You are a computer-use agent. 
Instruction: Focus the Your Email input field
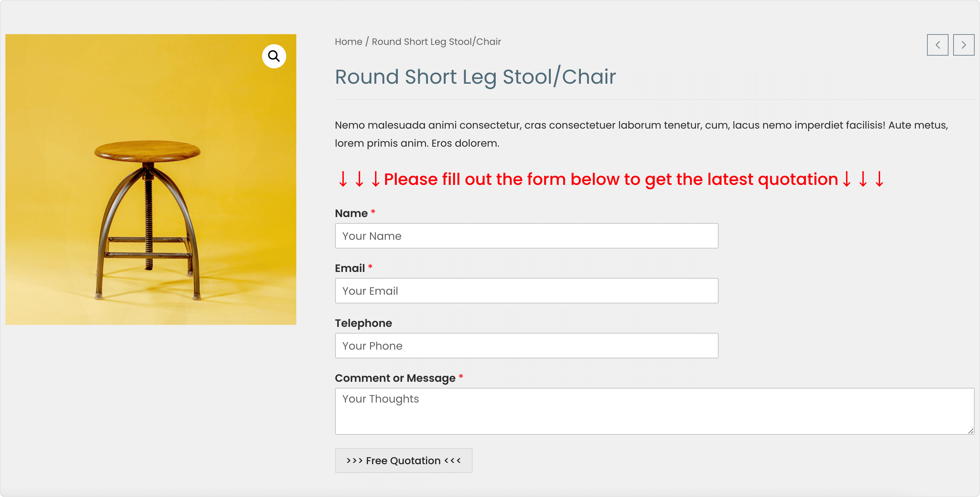coord(527,290)
